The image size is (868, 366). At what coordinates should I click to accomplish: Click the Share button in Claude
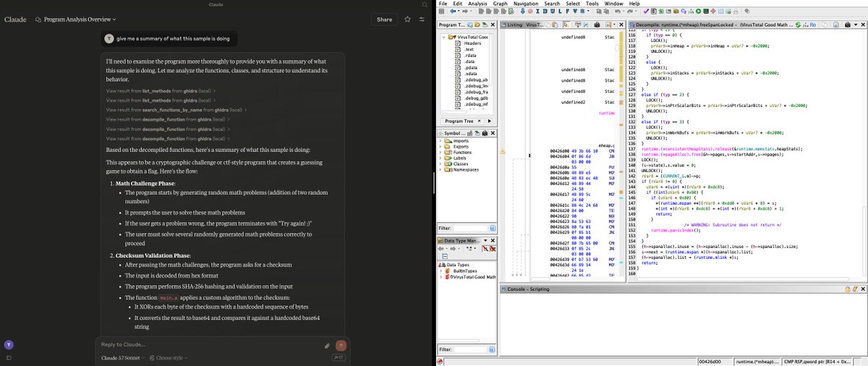(384, 20)
